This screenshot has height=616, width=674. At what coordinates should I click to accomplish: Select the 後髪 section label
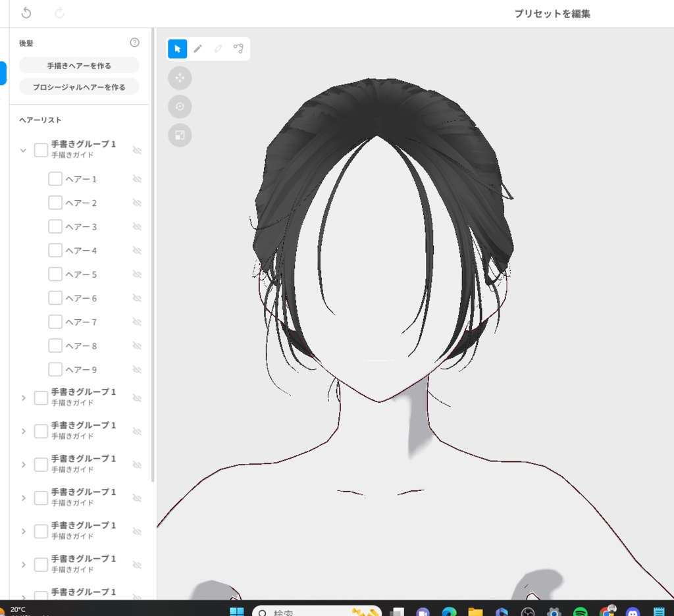click(x=26, y=43)
